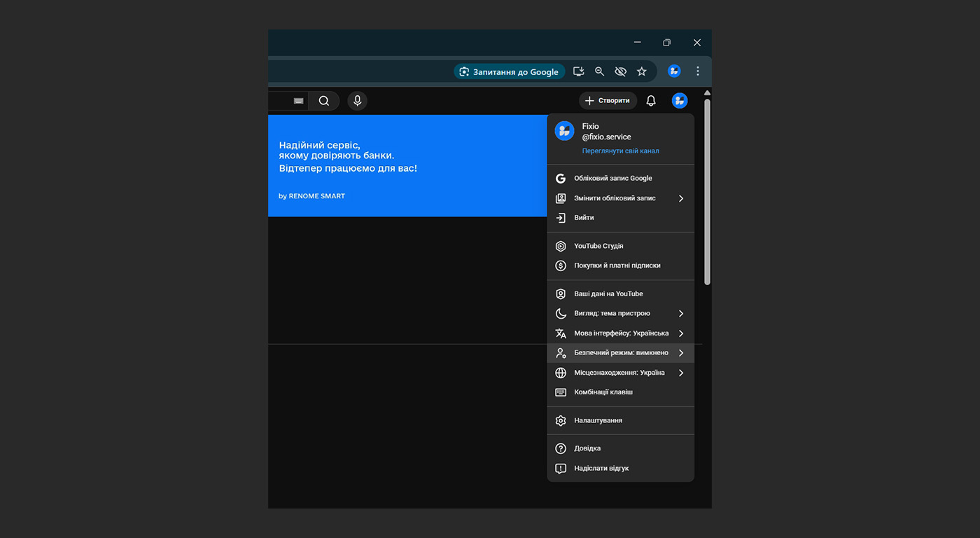Open YouTube Студія from the menu
980x538 pixels.
point(620,246)
